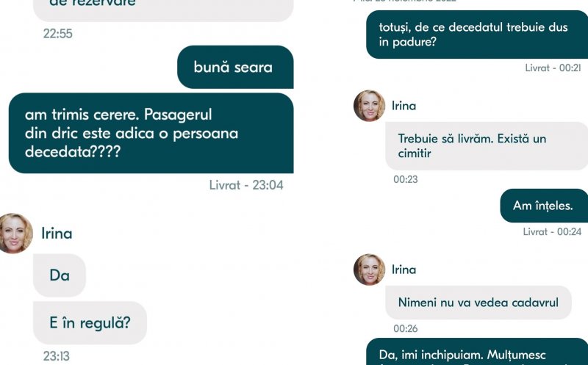Select Irina's name above 'Trebuie să livrăm' message
Image resolution: width=588 pixels, height=365 pixels.
tap(404, 106)
